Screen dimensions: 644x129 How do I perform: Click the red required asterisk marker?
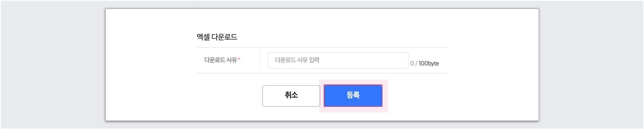239,59
